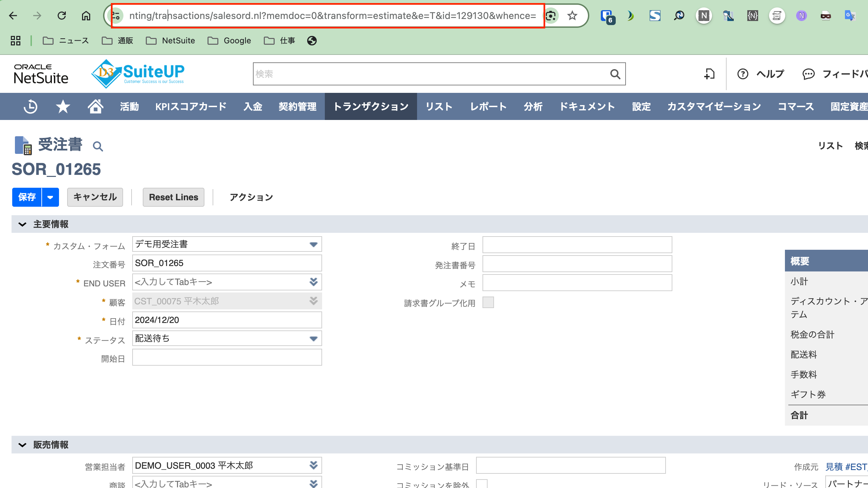Image resolution: width=868 pixels, height=488 pixels.
Task: Open the レポート menu
Action: point(488,107)
